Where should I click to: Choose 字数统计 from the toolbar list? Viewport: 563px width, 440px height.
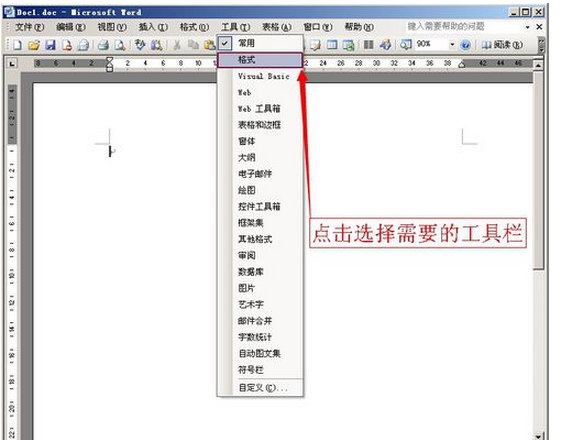260,337
